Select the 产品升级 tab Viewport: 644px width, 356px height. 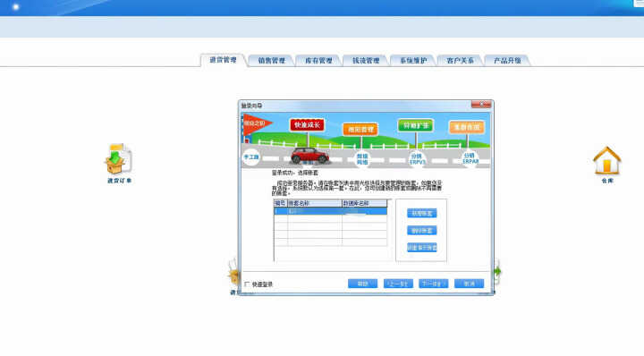point(507,60)
